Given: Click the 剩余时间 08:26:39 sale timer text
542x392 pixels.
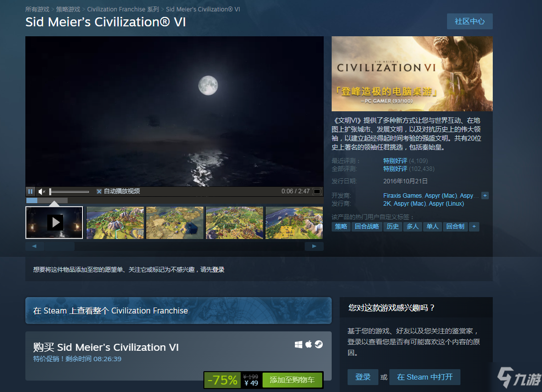Looking at the screenshot, I should pyautogui.click(x=93, y=359).
